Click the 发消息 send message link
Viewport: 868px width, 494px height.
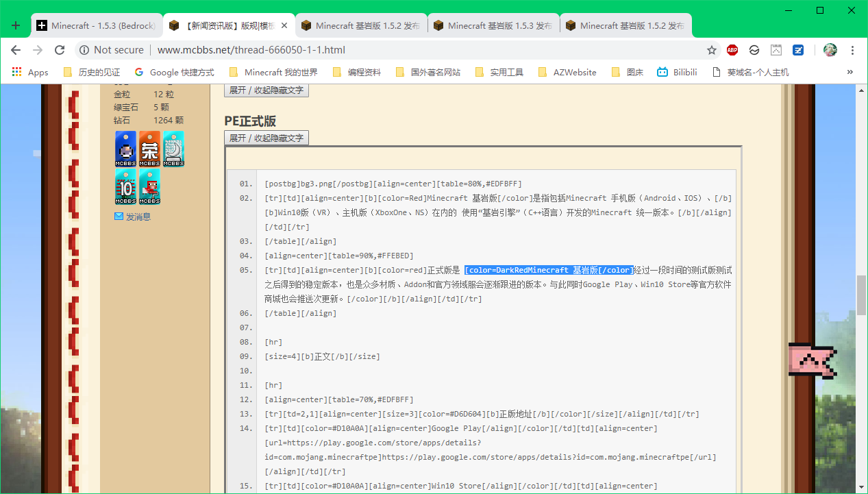point(138,217)
